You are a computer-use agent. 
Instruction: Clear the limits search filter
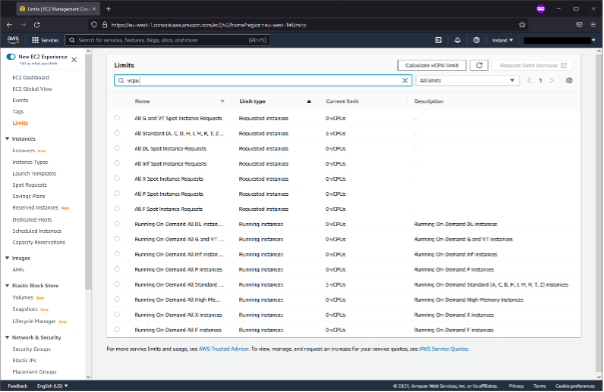coord(405,80)
